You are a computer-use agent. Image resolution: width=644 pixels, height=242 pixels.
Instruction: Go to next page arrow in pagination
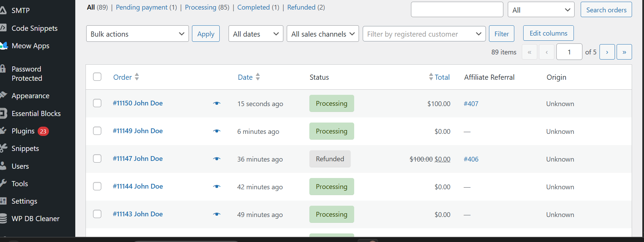point(607,52)
